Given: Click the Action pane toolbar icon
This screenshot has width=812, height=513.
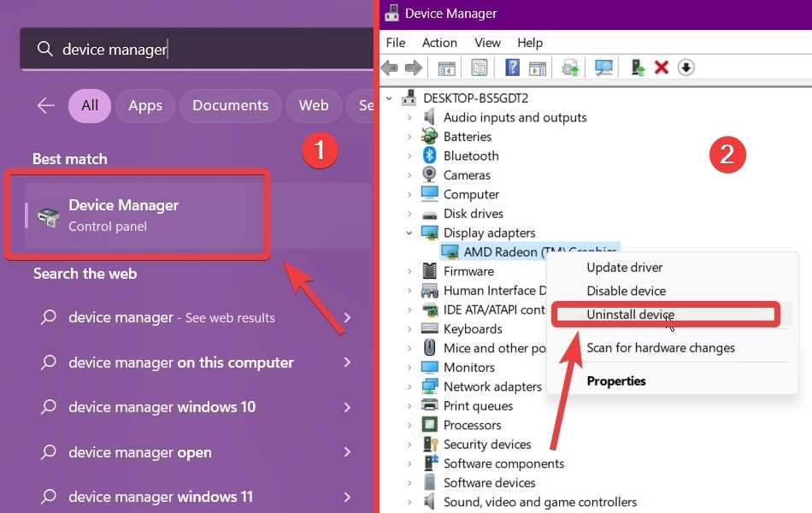Looking at the screenshot, I should pyautogui.click(x=538, y=68).
